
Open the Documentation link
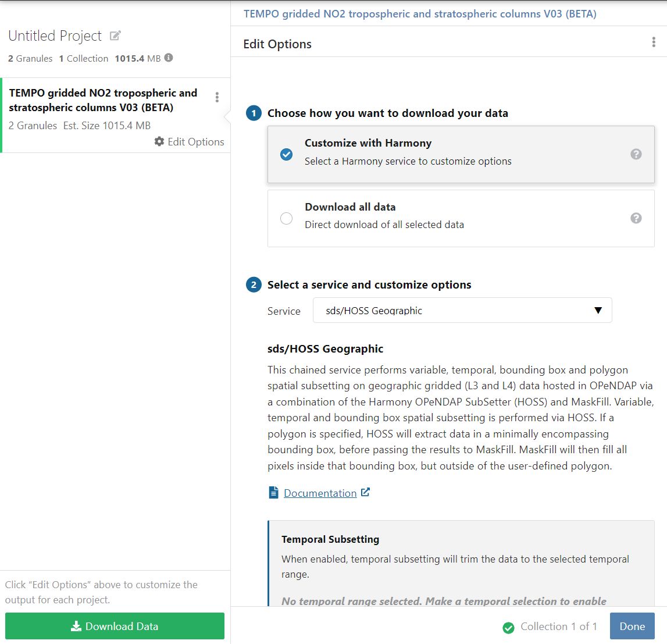pos(320,493)
